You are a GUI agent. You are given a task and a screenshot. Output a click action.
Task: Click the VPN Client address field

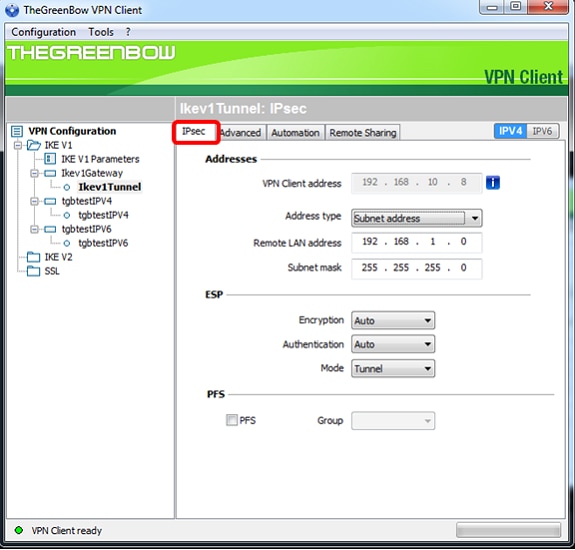click(417, 183)
